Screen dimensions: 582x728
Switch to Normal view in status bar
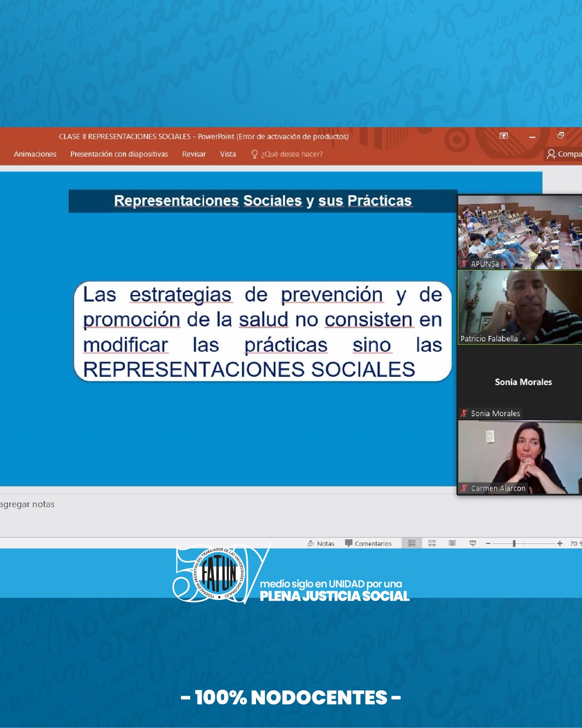(x=411, y=543)
